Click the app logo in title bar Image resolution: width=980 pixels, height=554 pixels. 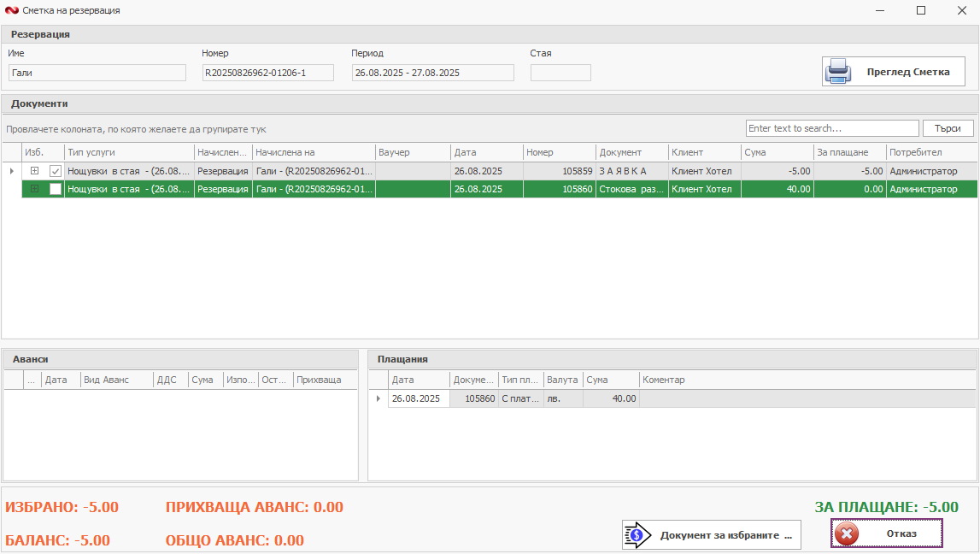pos(11,11)
